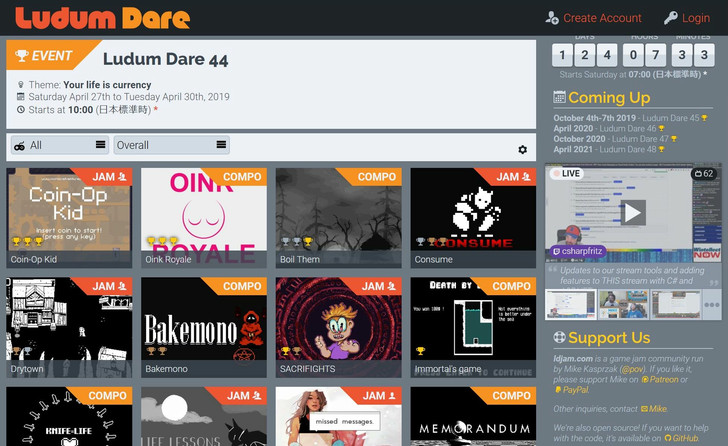Image resolution: width=728 pixels, height=446 pixels.
Task: Click the EVENT trophy badge
Action: [x=44, y=55]
